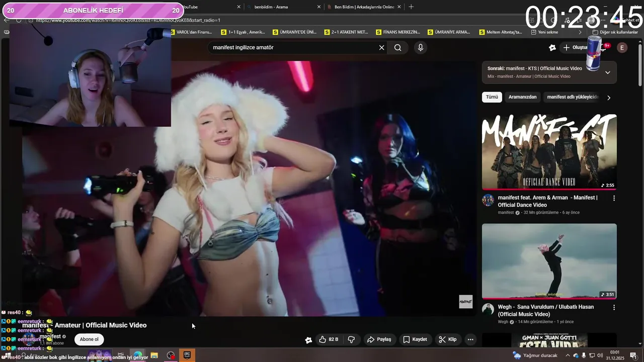Select the Aramanızdan filter chip
Image resolution: width=644 pixels, height=362 pixels.
[x=522, y=97]
